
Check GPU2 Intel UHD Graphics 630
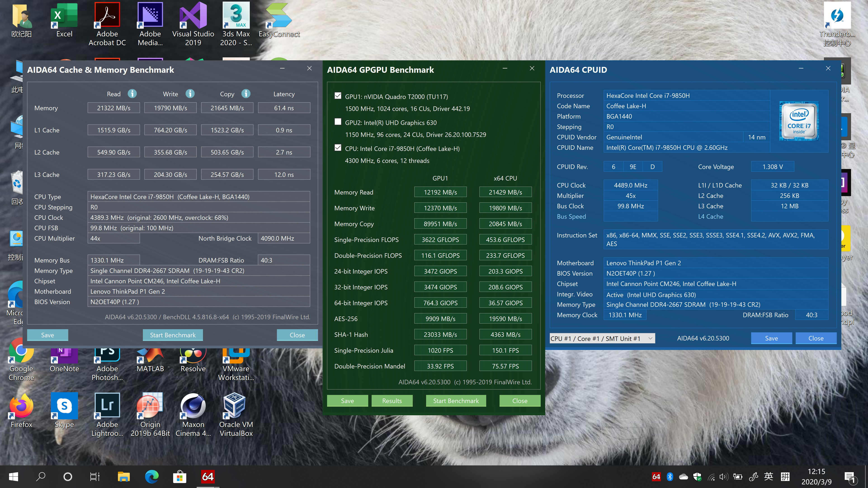pos(338,122)
